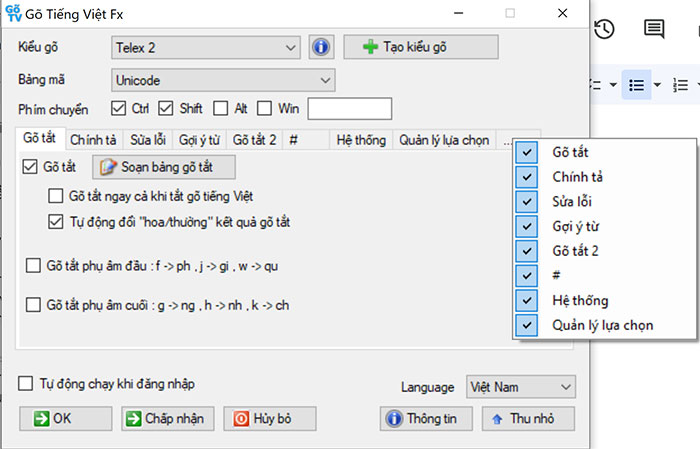Open checklist dropdown arrow in background window
The width and height of the screenshot is (700, 449).
pyautogui.click(x=613, y=84)
